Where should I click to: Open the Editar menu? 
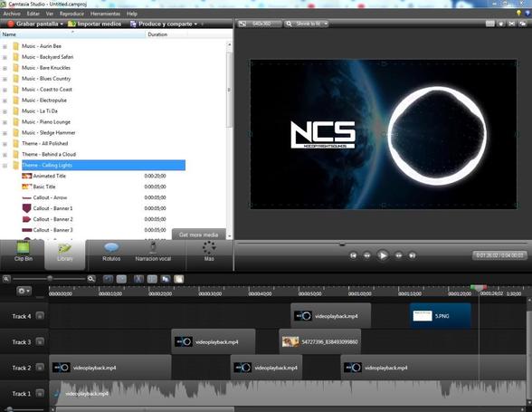[33, 14]
